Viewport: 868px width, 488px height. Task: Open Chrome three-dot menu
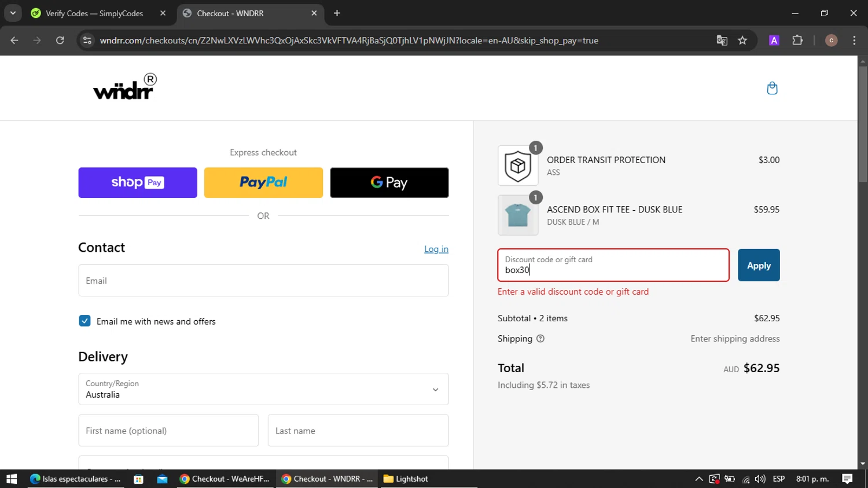coord(854,41)
